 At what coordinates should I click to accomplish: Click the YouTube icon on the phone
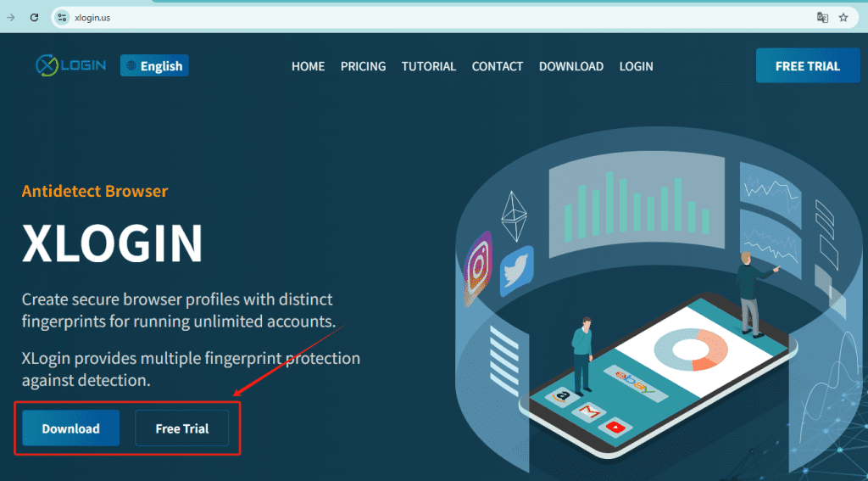click(x=615, y=428)
